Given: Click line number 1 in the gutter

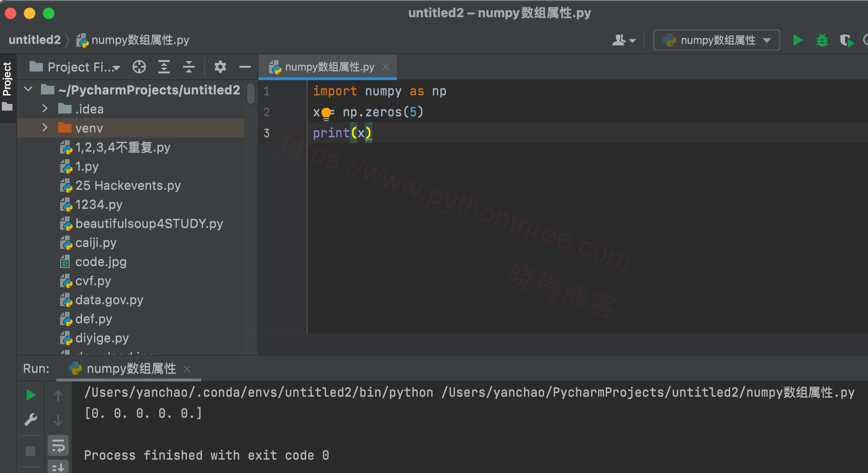Looking at the screenshot, I should click(267, 91).
